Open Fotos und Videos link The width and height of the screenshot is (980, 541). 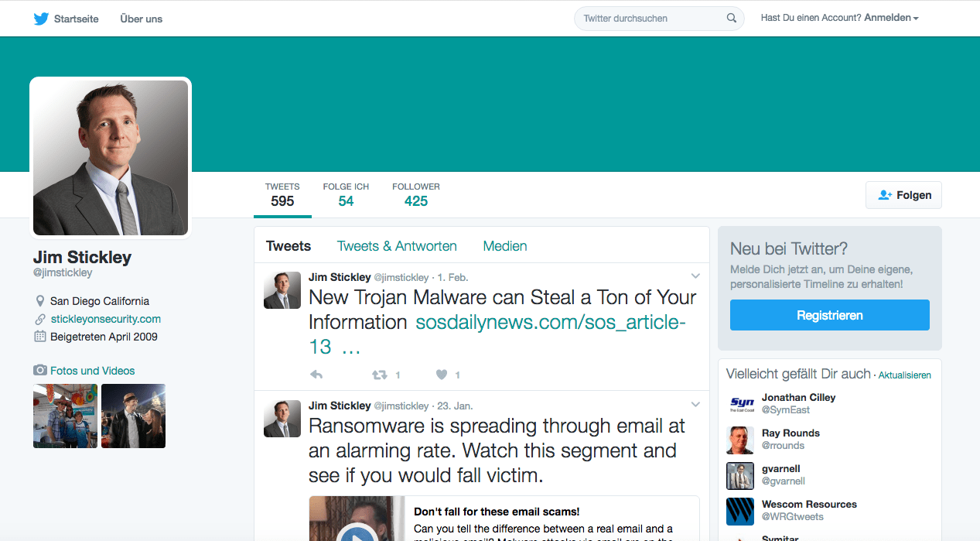point(93,371)
